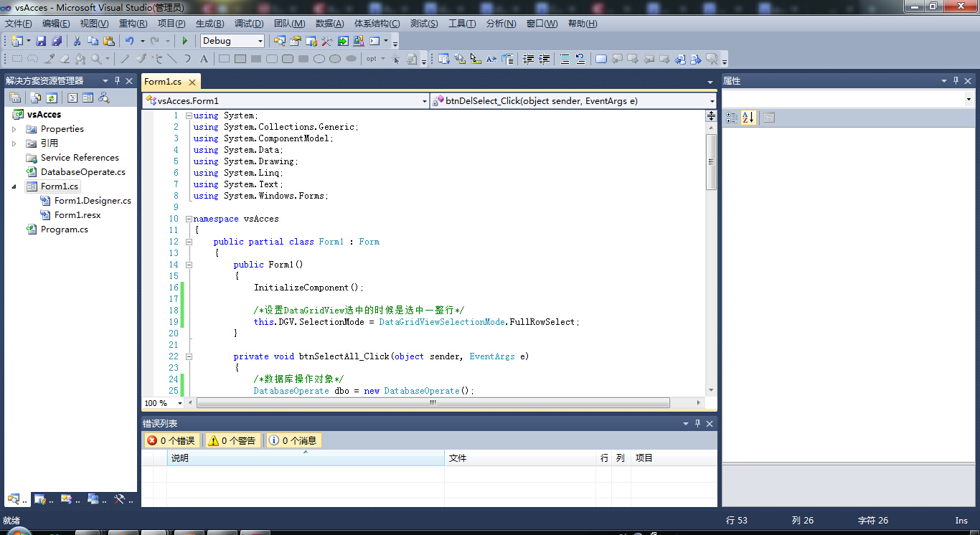Select the eraser tool in image toolbar
Image resolution: width=980 pixels, height=535 pixels.
coord(65,59)
